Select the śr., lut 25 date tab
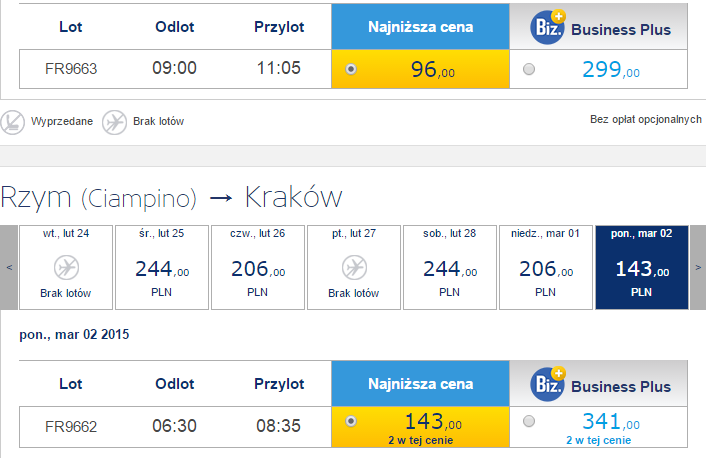Image resolution: width=706 pixels, height=458 pixels. pos(161,267)
